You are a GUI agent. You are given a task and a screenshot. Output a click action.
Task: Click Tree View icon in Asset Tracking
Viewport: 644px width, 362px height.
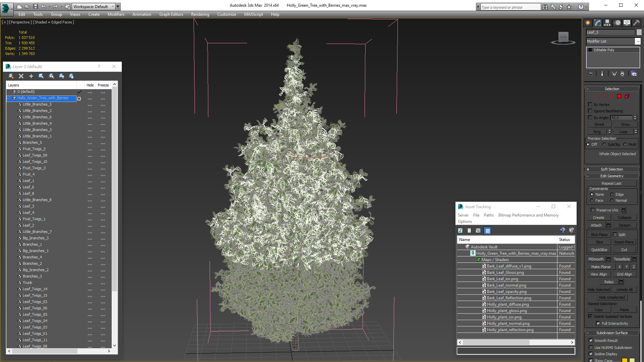coord(478,231)
